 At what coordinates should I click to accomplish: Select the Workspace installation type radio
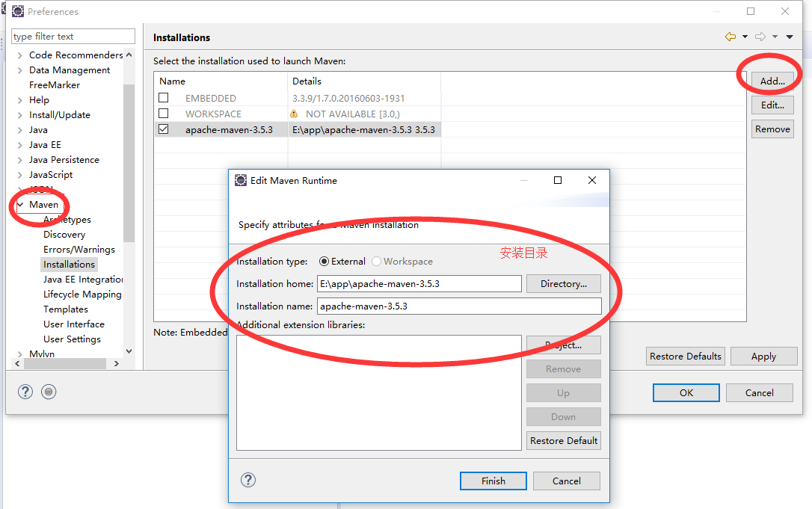click(x=377, y=262)
